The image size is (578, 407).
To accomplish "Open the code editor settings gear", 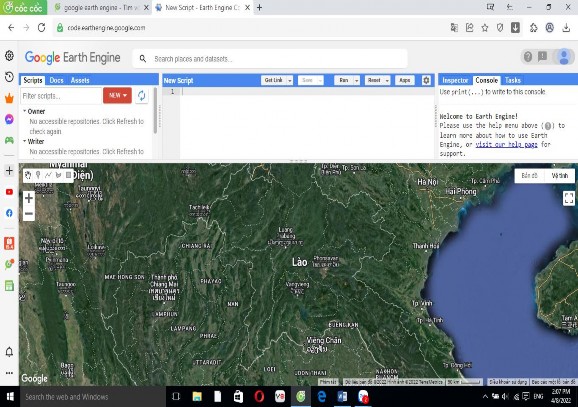I will coord(426,80).
